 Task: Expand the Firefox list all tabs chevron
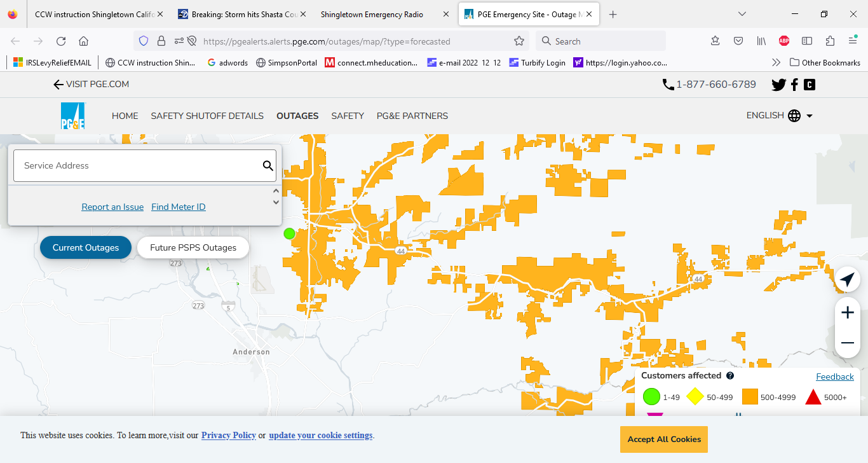point(742,14)
